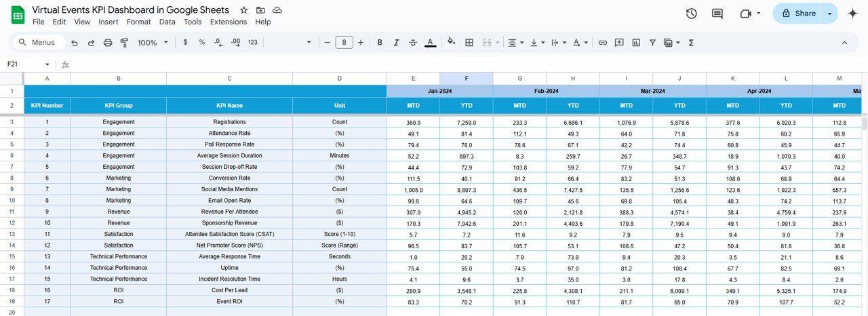
Task: Print the spreadsheet
Action: point(108,42)
